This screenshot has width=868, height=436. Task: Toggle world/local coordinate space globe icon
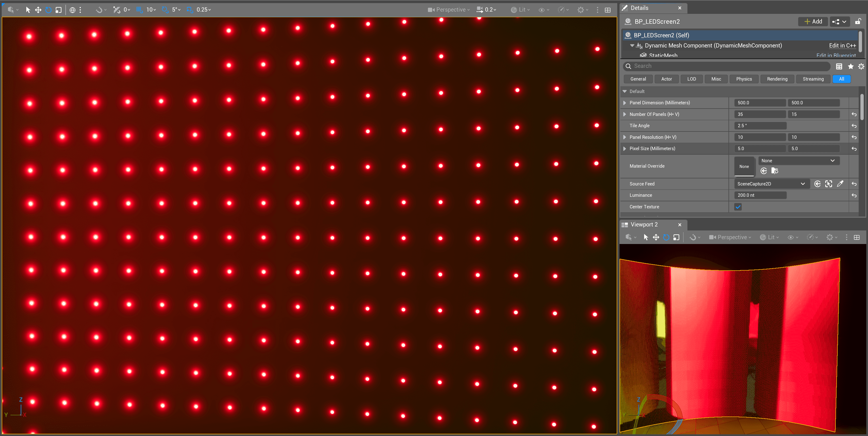click(x=72, y=10)
